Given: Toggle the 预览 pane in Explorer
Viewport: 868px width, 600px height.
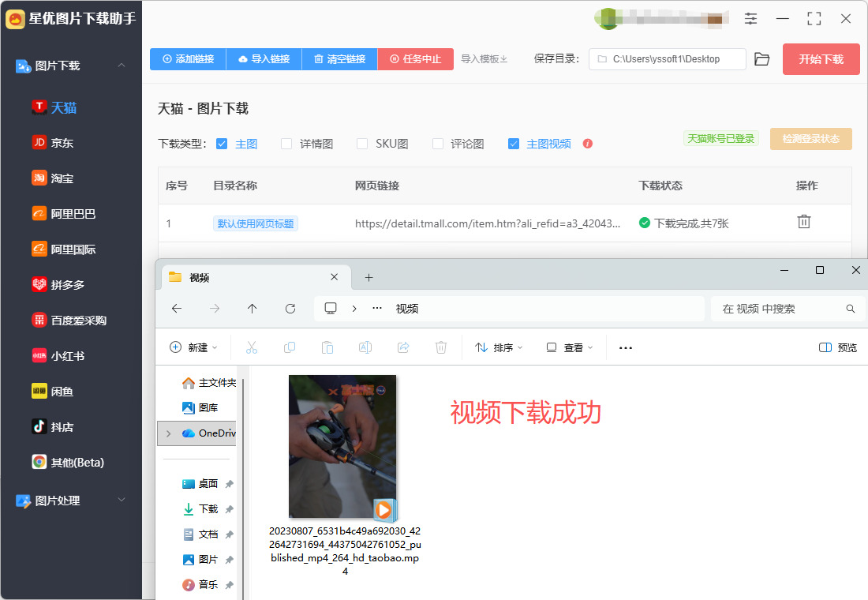Looking at the screenshot, I should (x=837, y=347).
